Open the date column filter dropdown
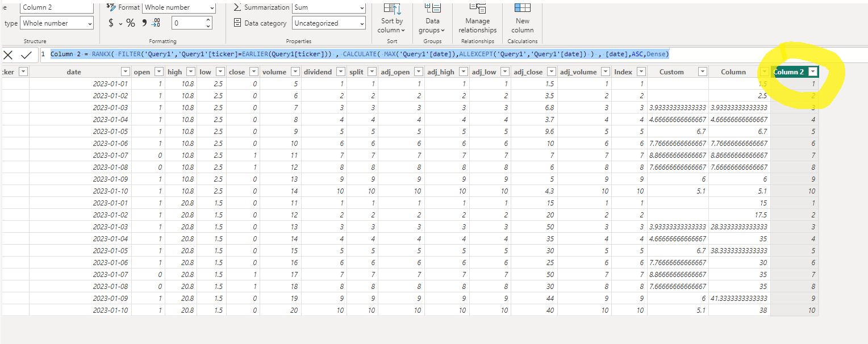 click(125, 72)
